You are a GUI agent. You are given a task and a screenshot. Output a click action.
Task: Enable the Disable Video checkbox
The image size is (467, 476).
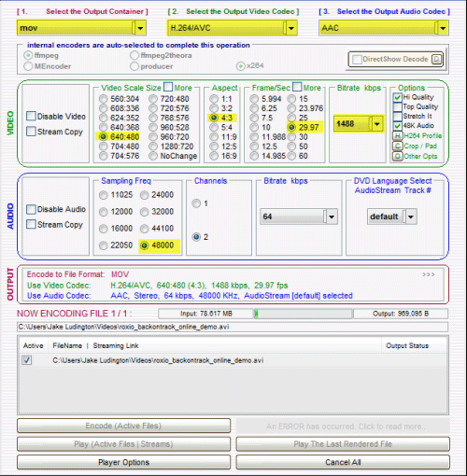click(31, 116)
